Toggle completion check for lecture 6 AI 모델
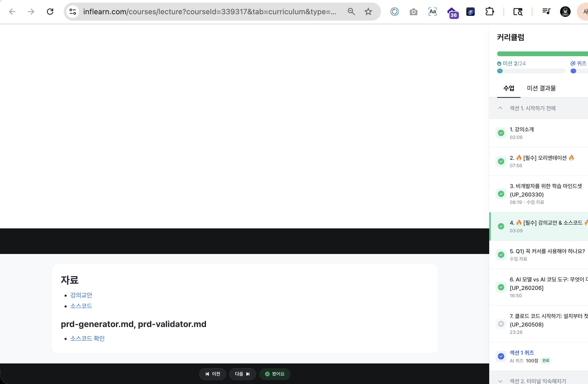Screen dimensions: 588x384 (501, 287)
